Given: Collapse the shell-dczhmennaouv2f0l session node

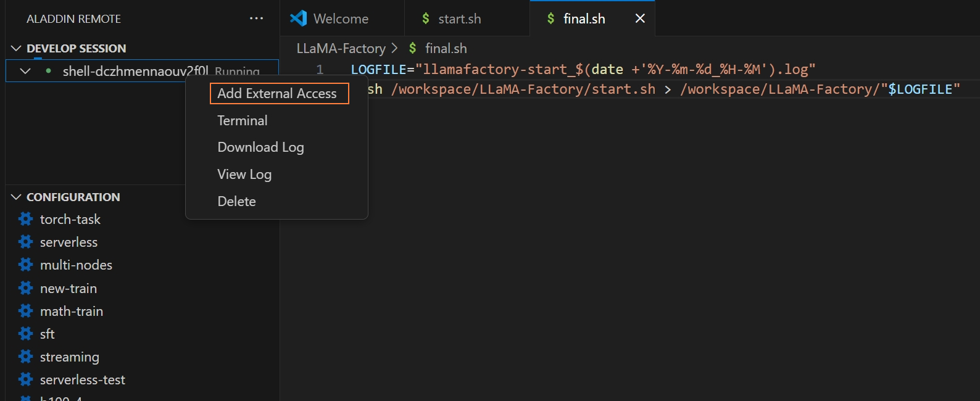Looking at the screenshot, I should click(25, 71).
